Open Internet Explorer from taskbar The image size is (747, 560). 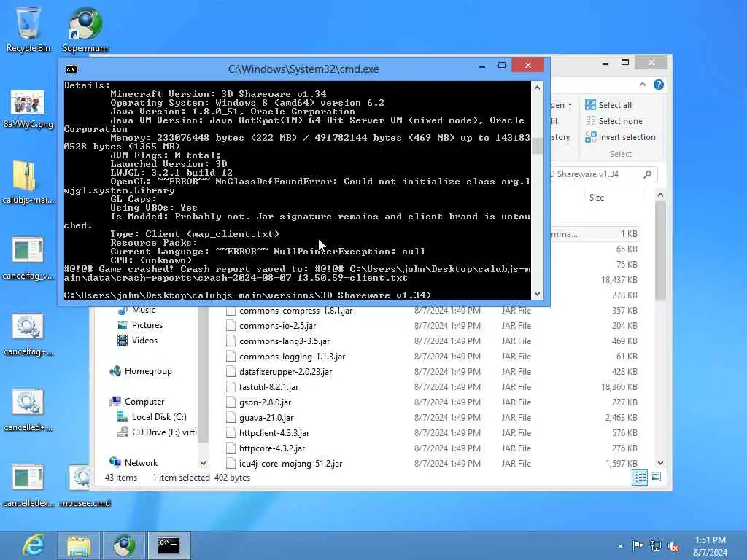coord(34,545)
